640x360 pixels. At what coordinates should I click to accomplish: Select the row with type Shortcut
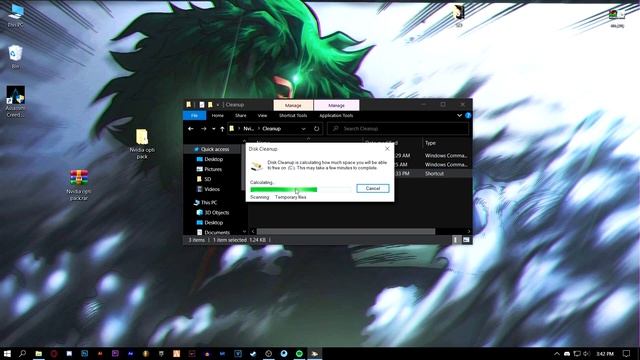coord(433,173)
